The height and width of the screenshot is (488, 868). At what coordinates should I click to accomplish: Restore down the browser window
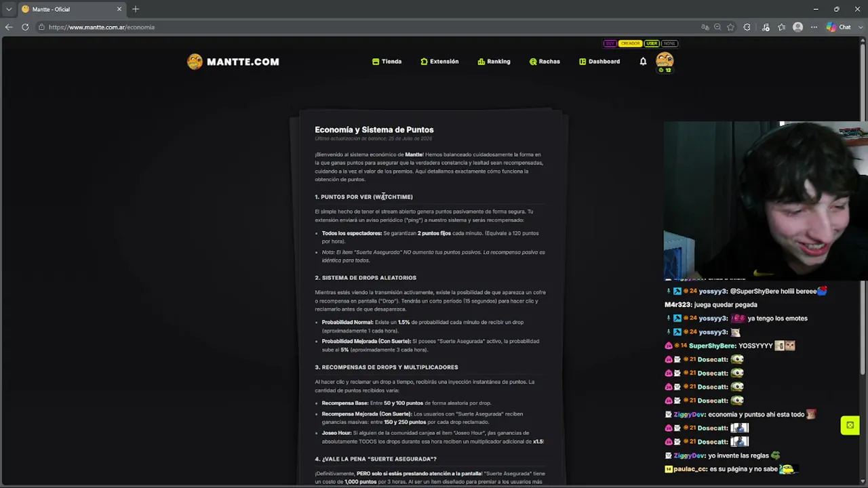(836, 9)
